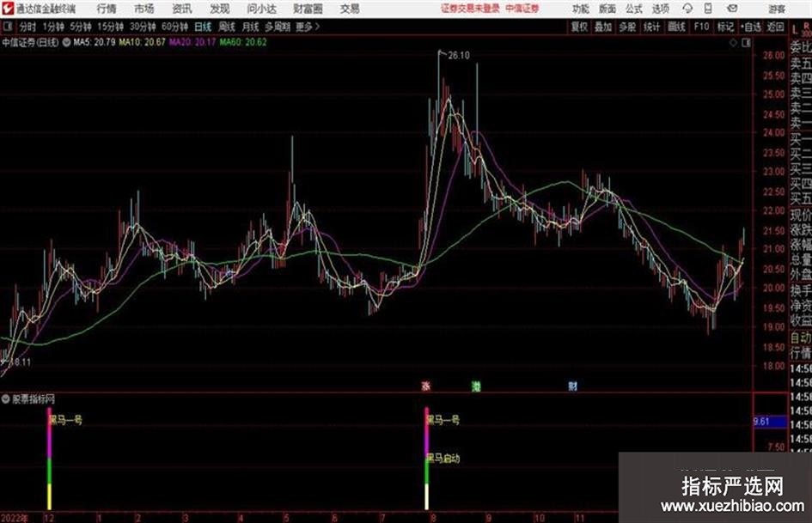Viewport: 812px width, 523px height.
Task: Open the 公式 menu
Action: 634,9
